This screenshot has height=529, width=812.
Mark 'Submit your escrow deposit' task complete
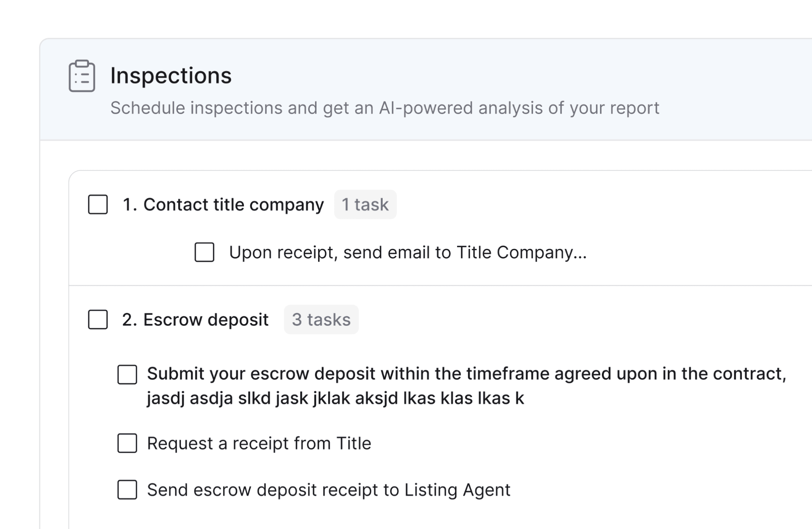127,374
